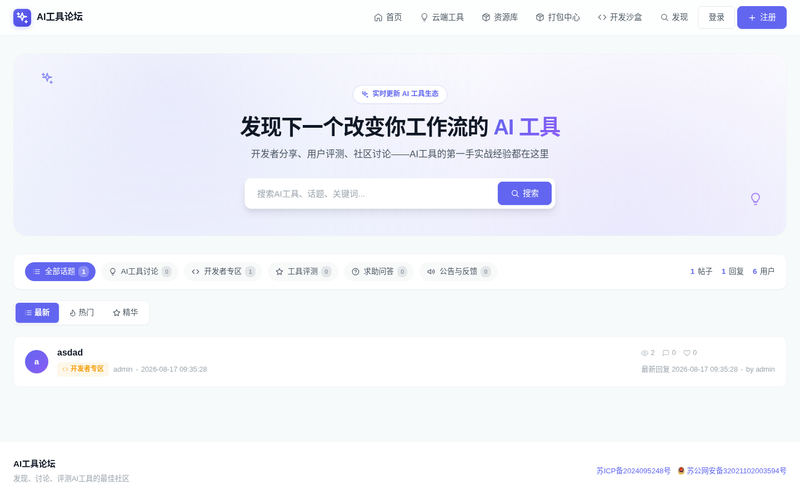This screenshot has width=800, height=500.
Task: Click the 1 回复 statistic
Action: click(x=732, y=271)
